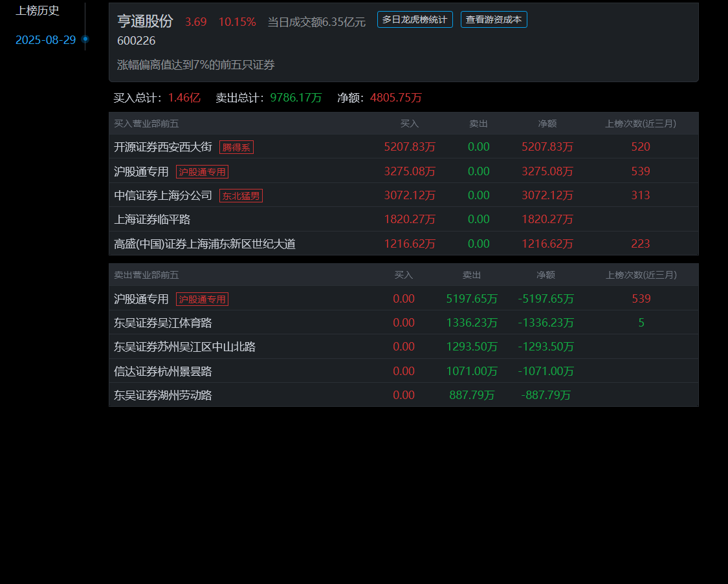Click the 查看游资成本 button
Viewport: 728px width, 584px height.
(494, 19)
